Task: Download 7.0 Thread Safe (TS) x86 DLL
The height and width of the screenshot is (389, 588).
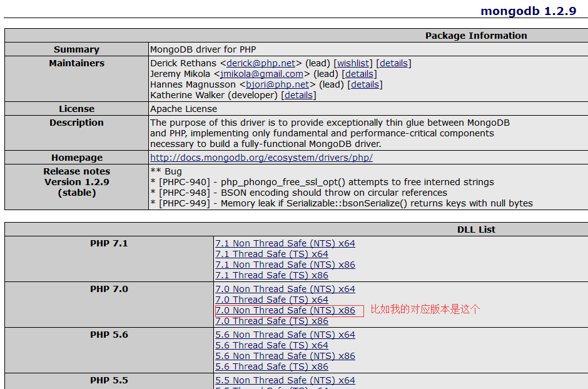Action: 271,321
